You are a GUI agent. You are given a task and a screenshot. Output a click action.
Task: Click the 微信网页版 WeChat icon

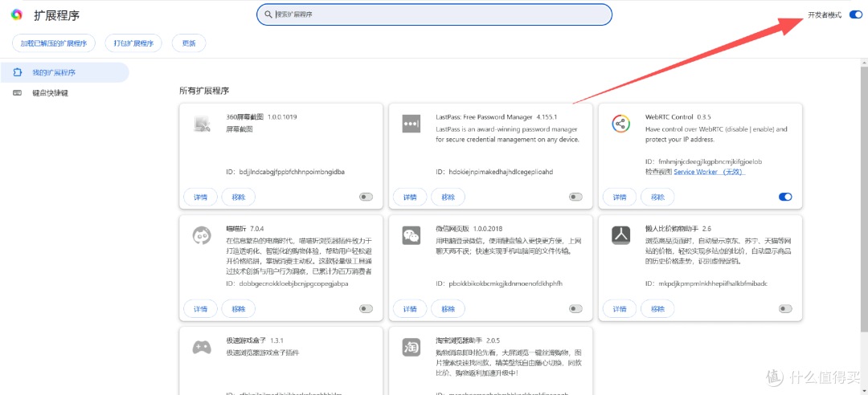pos(411,236)
